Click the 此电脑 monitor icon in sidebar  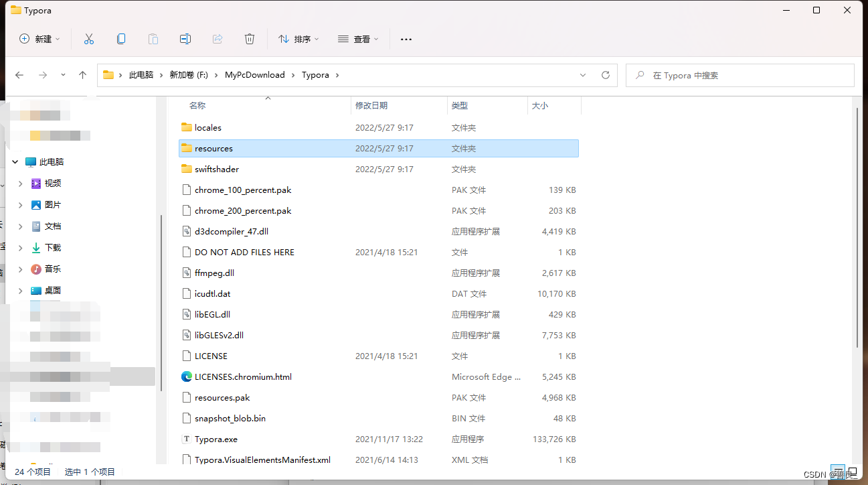tap(31, 162)
